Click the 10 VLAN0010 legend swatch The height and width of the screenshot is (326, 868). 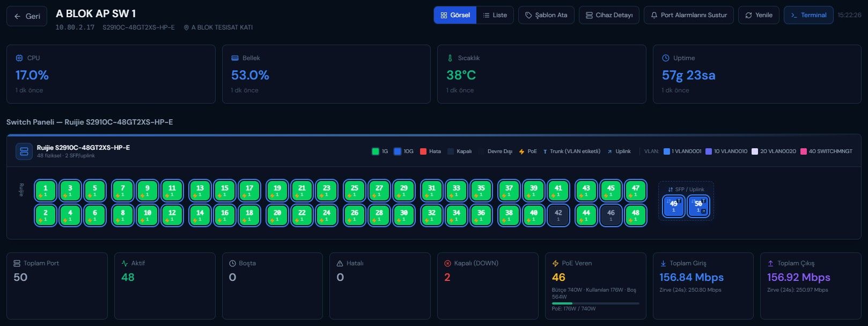(709, 151)
